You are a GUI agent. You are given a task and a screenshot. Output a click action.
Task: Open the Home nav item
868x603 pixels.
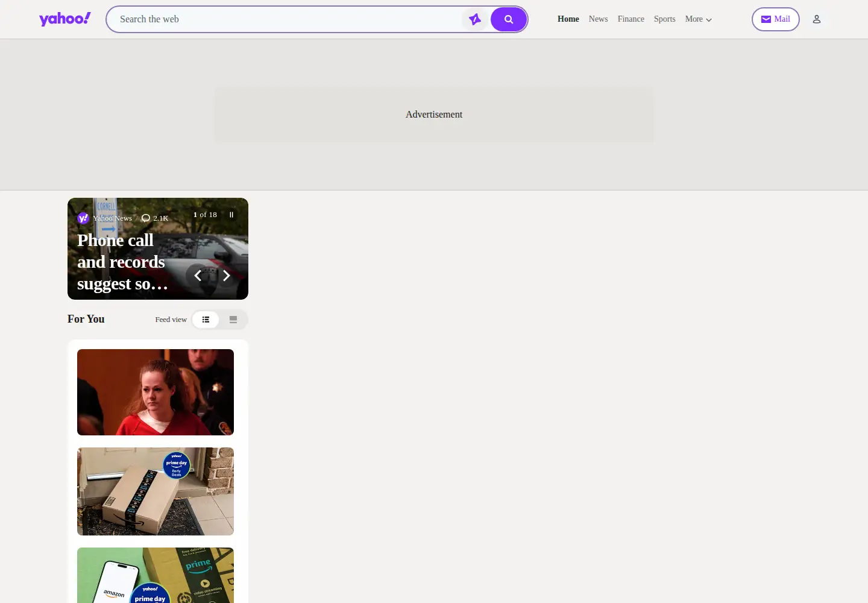click(568, 19)
